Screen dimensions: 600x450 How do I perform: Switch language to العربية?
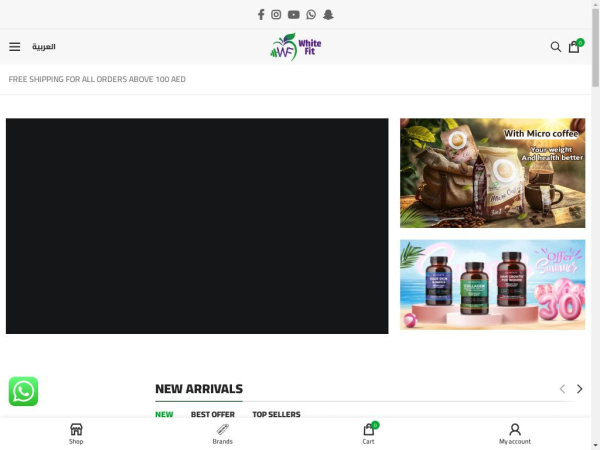44,47
